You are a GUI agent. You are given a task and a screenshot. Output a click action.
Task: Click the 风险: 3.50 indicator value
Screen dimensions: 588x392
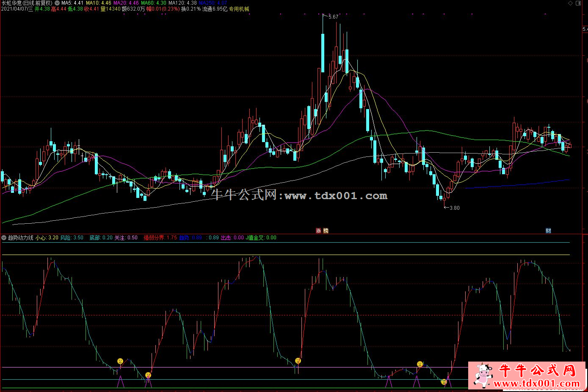(x=72, y=238)
